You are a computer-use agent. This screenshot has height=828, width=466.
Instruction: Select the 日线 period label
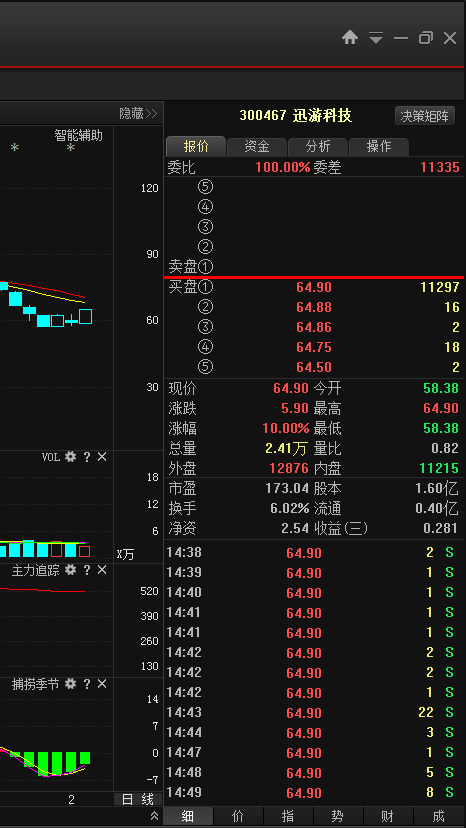point(138,799)
